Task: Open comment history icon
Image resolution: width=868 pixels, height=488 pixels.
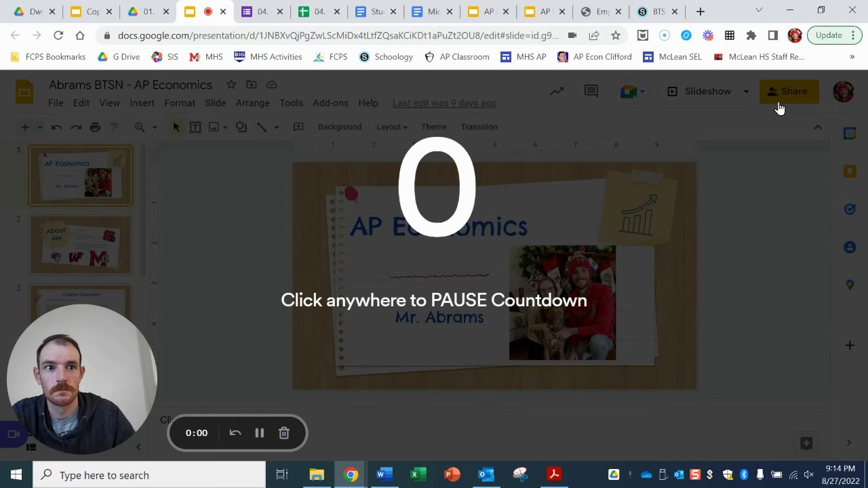Action: (591, 91)
